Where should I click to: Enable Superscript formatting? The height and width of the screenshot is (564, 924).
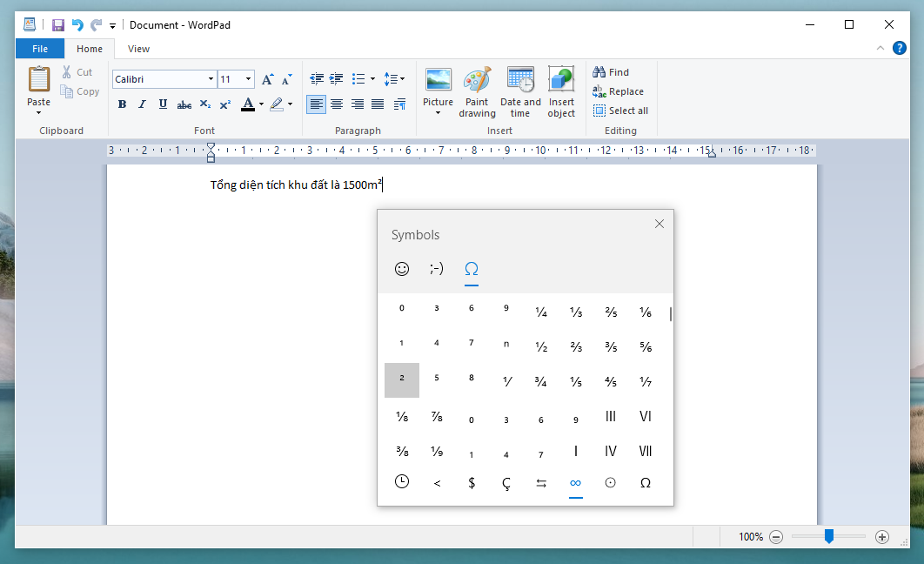coord(224,104)
